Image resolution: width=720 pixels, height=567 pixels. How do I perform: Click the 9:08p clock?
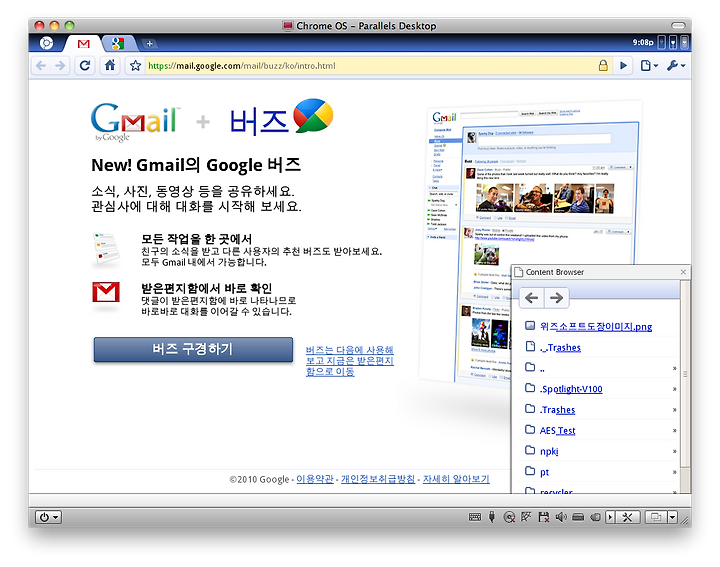(643, 42)
